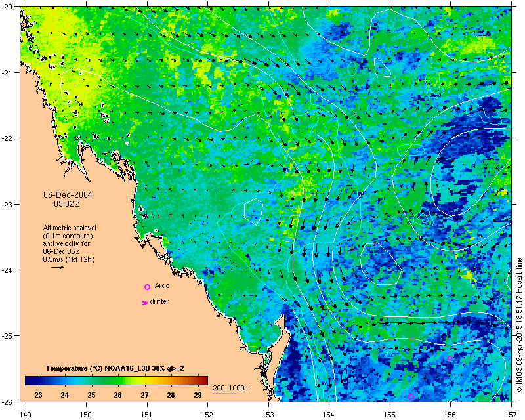This screenshot has width=525, height=420.
Task: Click the 'and velocity for' text
Action: pos(66,243)
